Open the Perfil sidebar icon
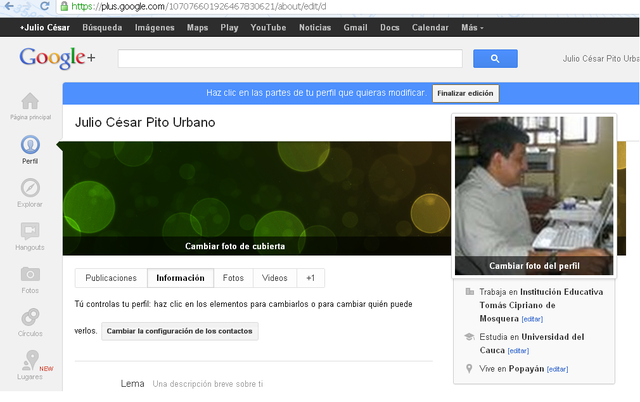This screenshot has width=640, height=402. click(30, 145)
